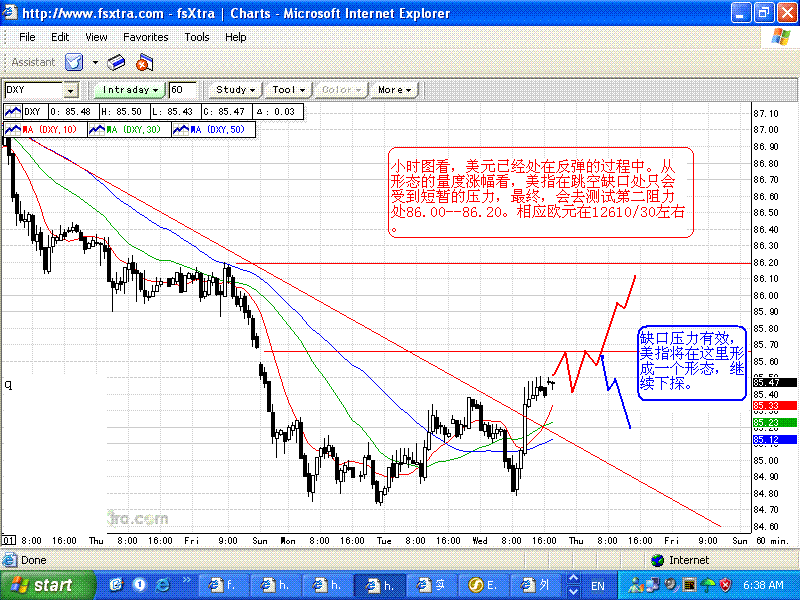Switch to the 'E.' taskbar window
The height and width of the screenshot is (600, 800).
484,585
